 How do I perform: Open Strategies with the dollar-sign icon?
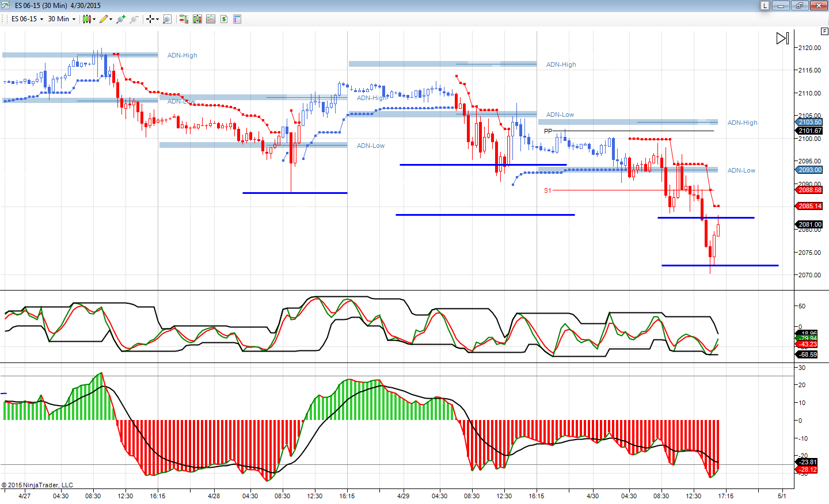click(x=224, y=19)
